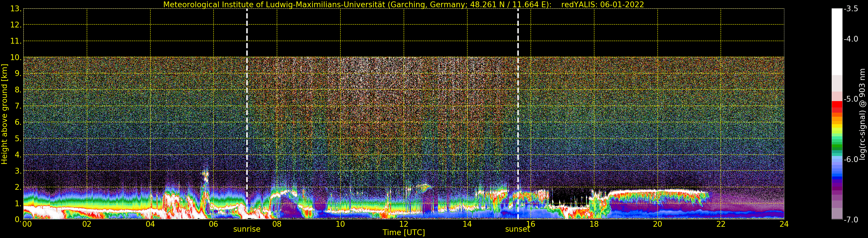This screenshot has height=238, width=868.
Task: Click the time axis tick label 08
Action: coord(277,224)
